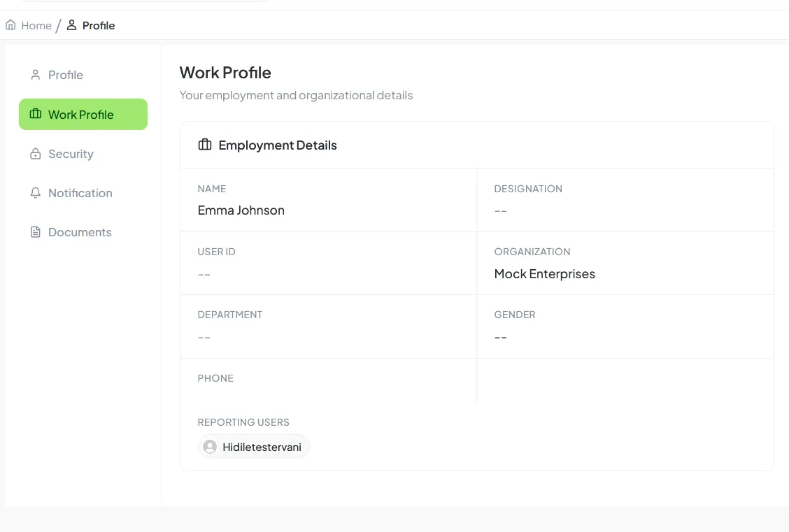Viewport: 789px width, 532px height.
Task: Click the briefcase icon on Work Profile entry
Action: pyautogui.click(x=35, y=114)
